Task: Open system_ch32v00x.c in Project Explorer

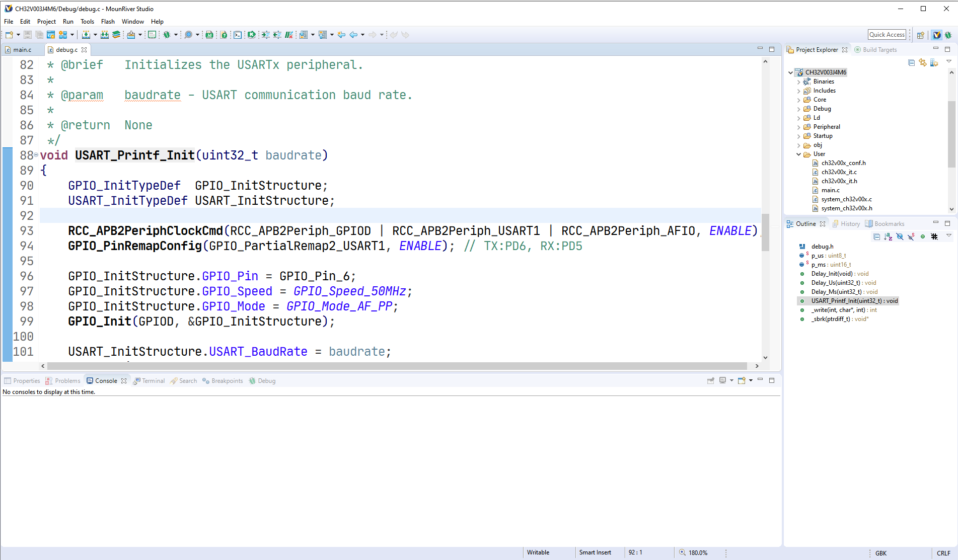Action: point(847,199)
